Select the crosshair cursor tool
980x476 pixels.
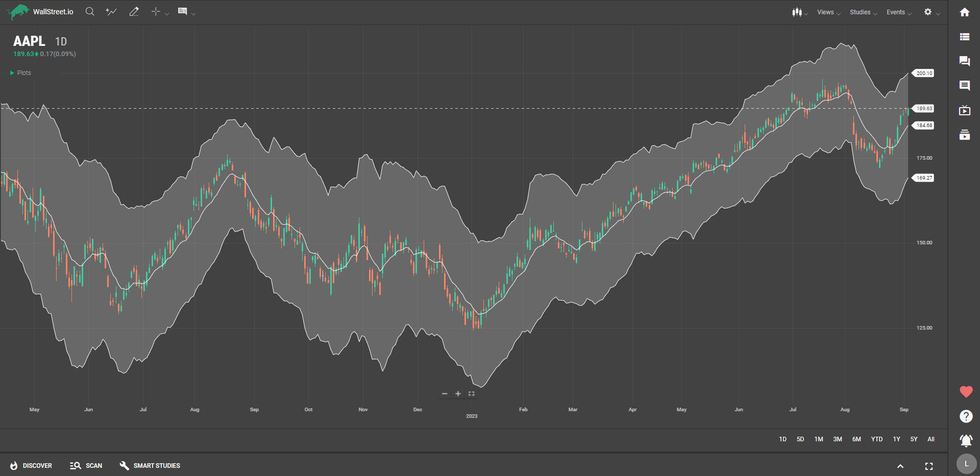[x=156, y=12]
